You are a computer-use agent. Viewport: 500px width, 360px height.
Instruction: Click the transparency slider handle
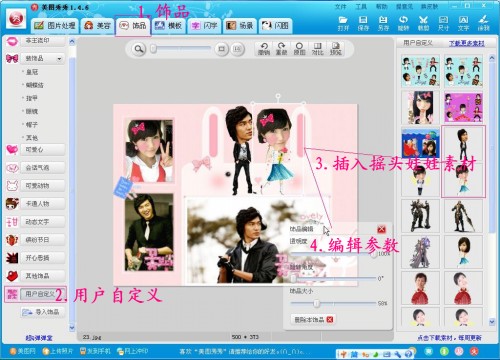point(374,254)
